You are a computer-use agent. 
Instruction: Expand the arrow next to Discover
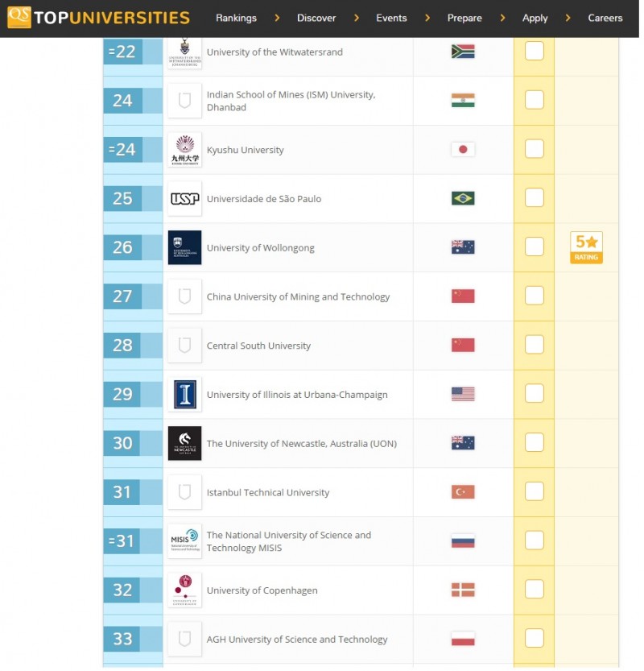[x=357, y=18]
